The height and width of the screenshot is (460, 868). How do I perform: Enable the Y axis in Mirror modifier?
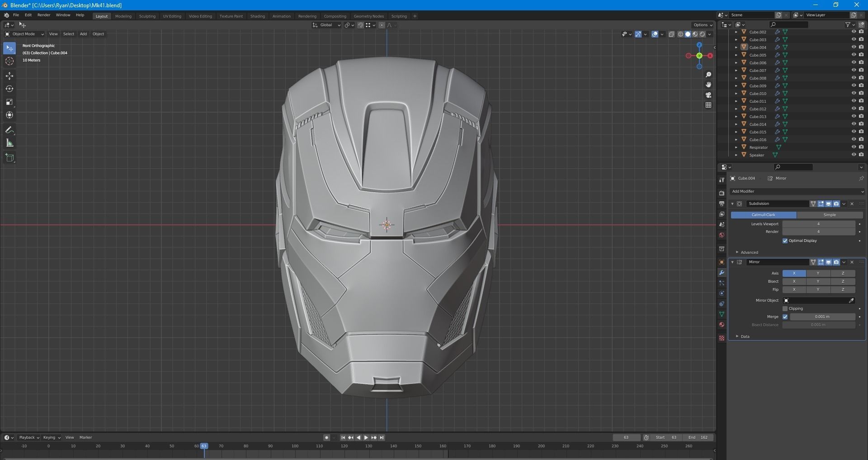[818, 273]
